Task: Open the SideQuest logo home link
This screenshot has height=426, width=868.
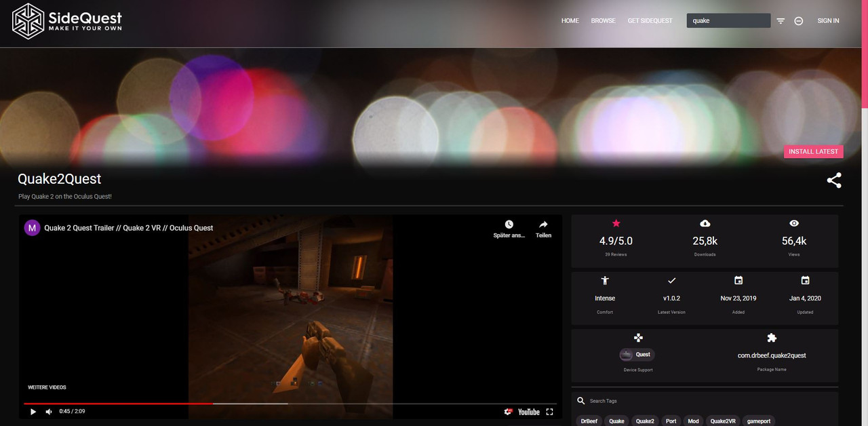Action: [x=67, y=20]
